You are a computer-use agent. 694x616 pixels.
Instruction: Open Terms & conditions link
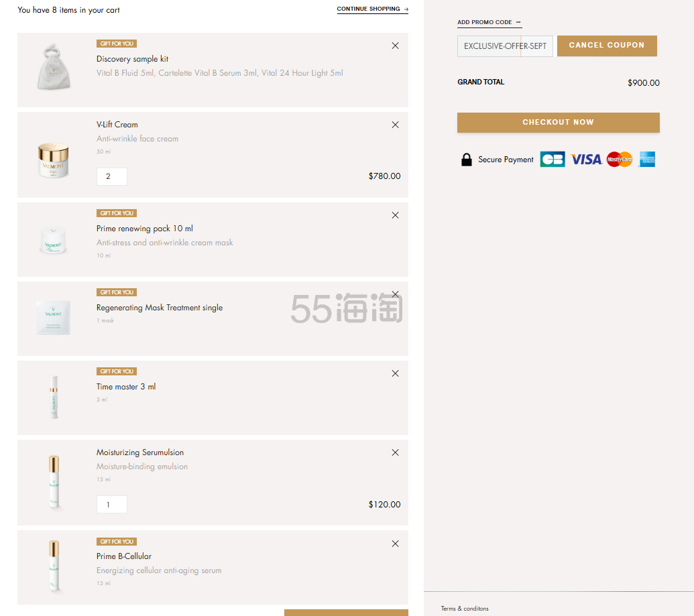click(x=465, y=609)
